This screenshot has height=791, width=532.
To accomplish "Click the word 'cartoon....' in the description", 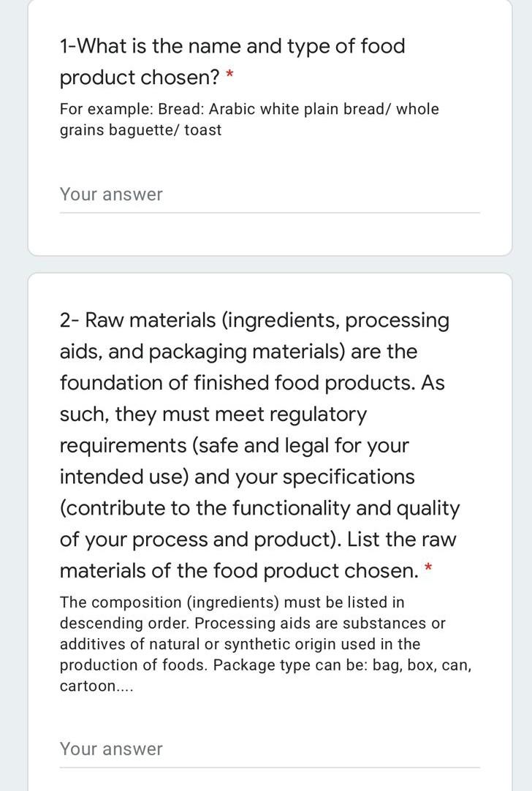I will (96, 686).
